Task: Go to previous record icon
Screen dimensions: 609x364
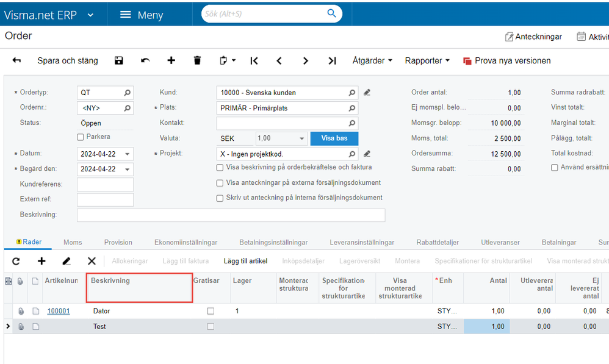Action: pos(279,60)
